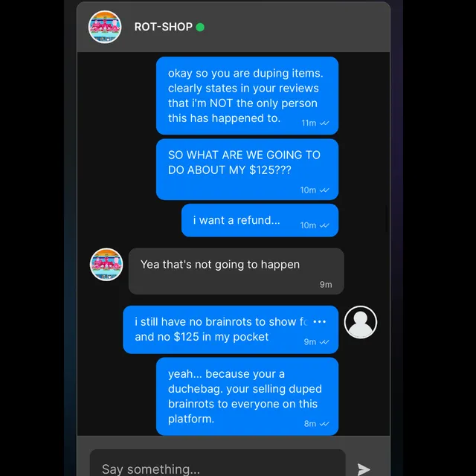Click read-receipt checkmarks on refund message
The height and width of the screenshot is (476, 476).
tap(324, 225)
